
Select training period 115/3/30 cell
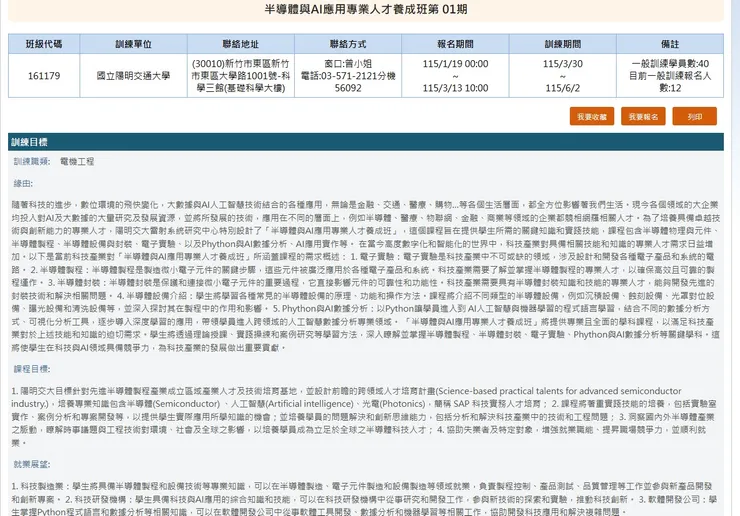click(563, 76)
